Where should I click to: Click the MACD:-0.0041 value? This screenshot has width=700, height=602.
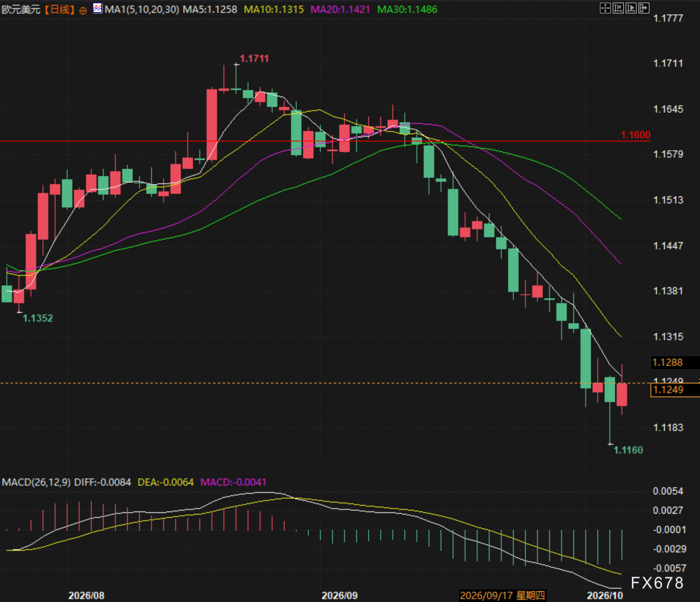[x=233, y=482]
